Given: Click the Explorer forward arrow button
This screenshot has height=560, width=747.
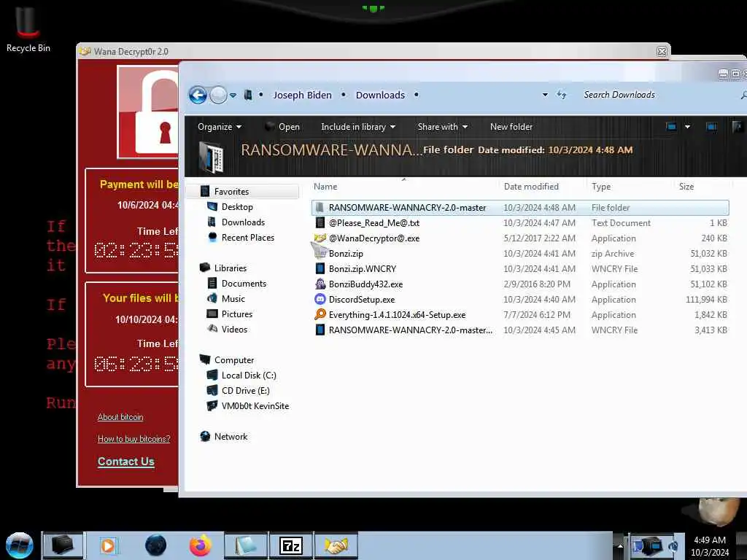Looking at the screenshot, I should (x=218, y=96).
